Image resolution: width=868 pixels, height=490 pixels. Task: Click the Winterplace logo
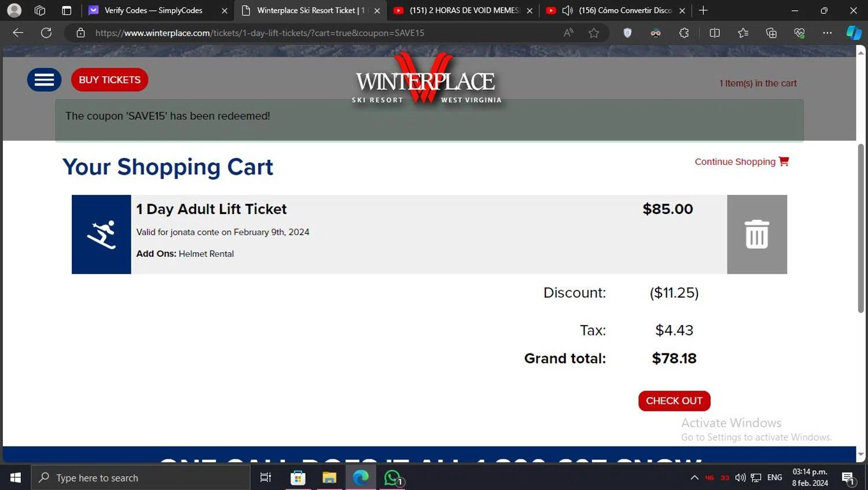point(426,79)
